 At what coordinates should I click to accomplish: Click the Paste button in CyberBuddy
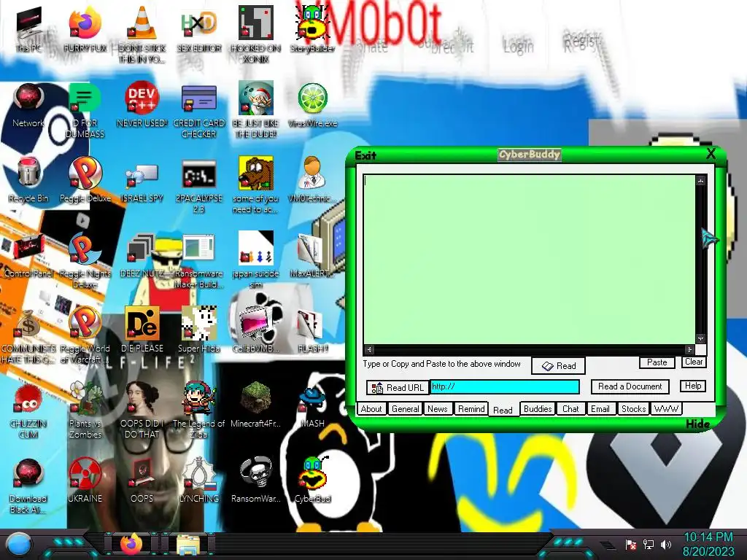[x=657, y=362]
